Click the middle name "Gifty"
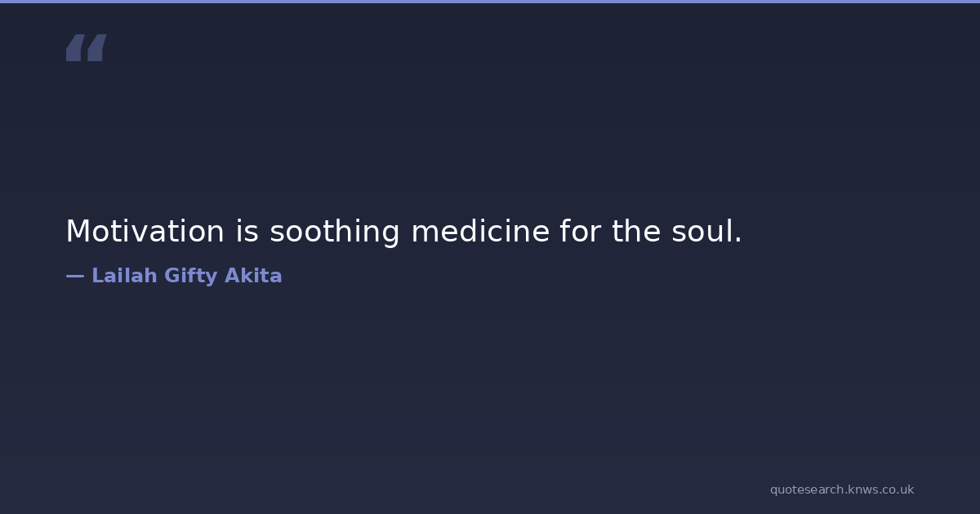 [x=191, y=276]
